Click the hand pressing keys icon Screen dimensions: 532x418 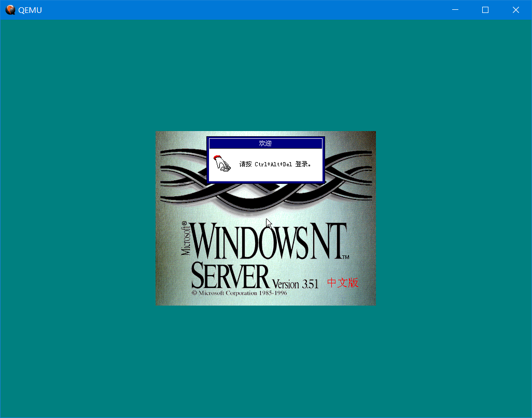222,163
